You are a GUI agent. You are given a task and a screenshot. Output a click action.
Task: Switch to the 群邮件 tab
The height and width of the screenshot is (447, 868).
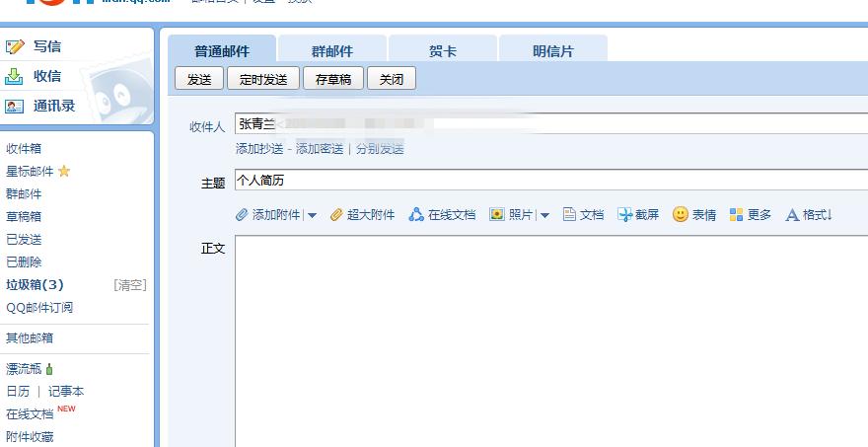point(332,51)
